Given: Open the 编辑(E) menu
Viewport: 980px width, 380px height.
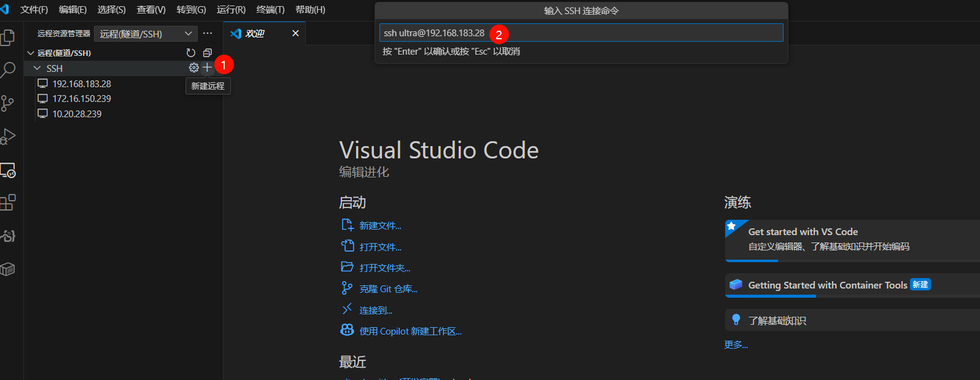Looking at the screenshot, I should click(x=72, y=10).
